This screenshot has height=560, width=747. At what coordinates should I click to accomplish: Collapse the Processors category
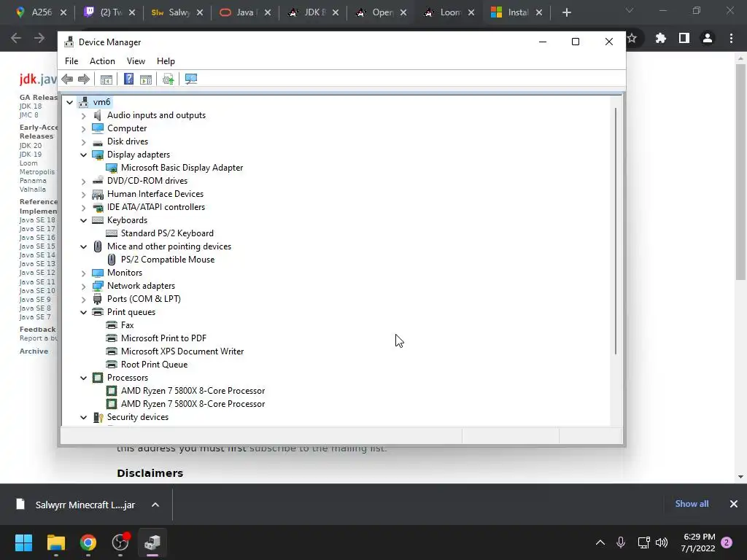pos(83,378)
